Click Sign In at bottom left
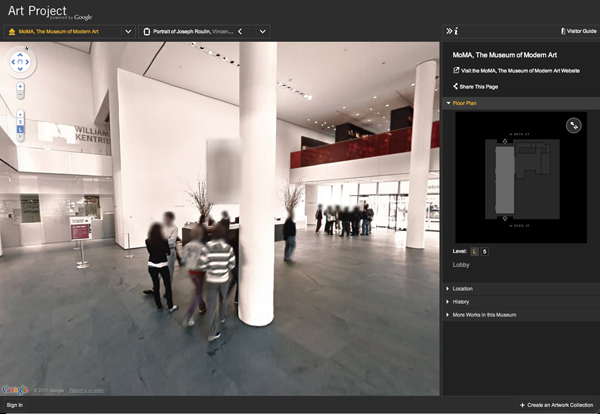Viewport: 600px width, 414px height. coord(15,405)
